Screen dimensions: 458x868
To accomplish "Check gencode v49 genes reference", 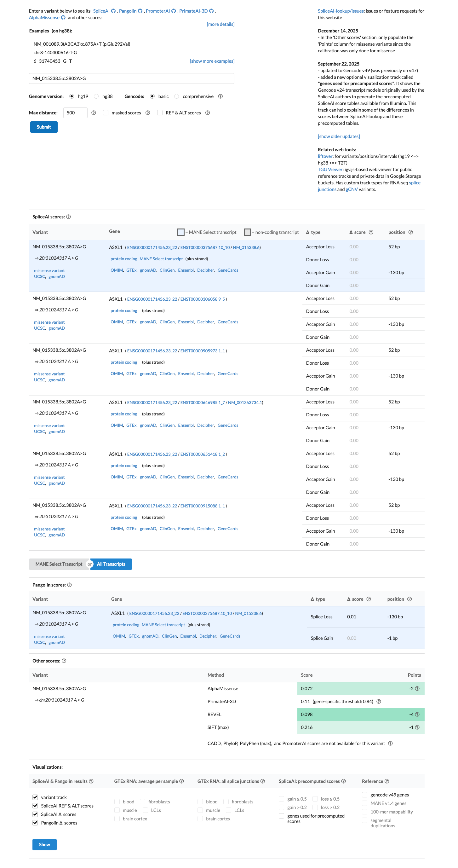I will pyautogui.click(x=364, y=795).
